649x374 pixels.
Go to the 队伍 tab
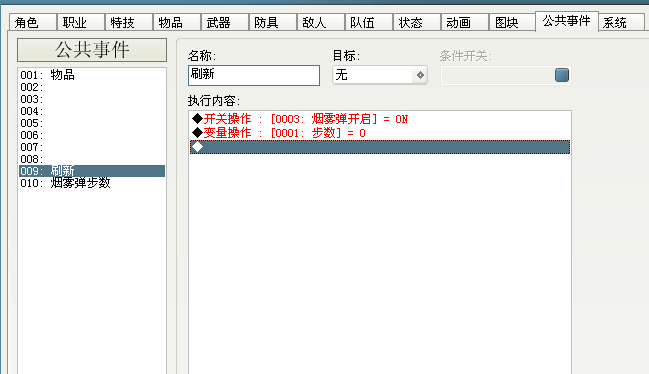tap(369, 22)
